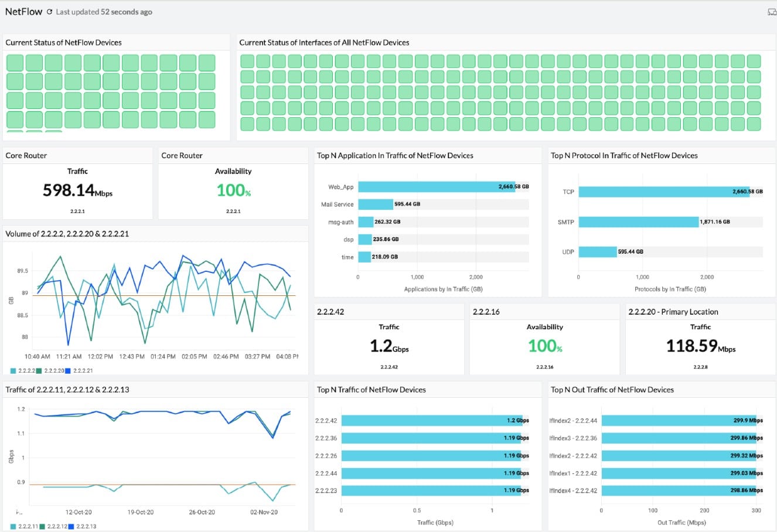777x532 pixels.
Task: Click 'Traffic of 2.2.2.11, 2.2.2.12 & 2.2.2.13' title
Action: [67, 390]
